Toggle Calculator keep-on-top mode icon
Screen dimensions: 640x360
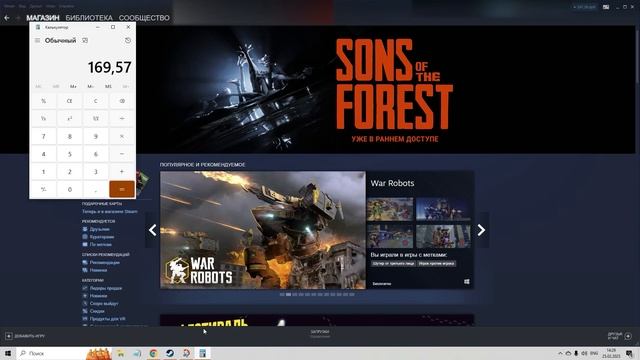(x=85, y=40)
